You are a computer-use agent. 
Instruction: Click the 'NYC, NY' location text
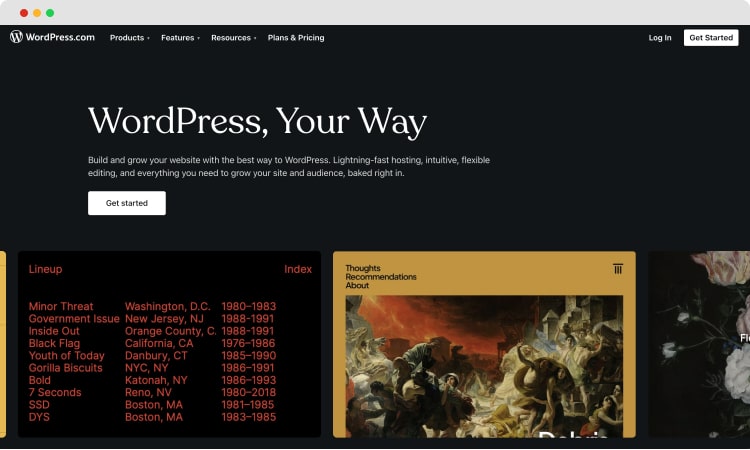click(x=146, y=368)
